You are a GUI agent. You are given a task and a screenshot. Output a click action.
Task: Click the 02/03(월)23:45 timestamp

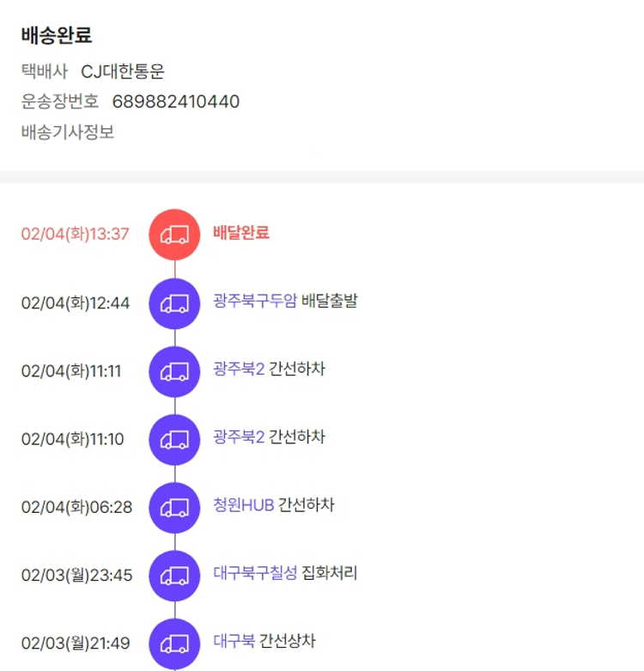[76, 575]
